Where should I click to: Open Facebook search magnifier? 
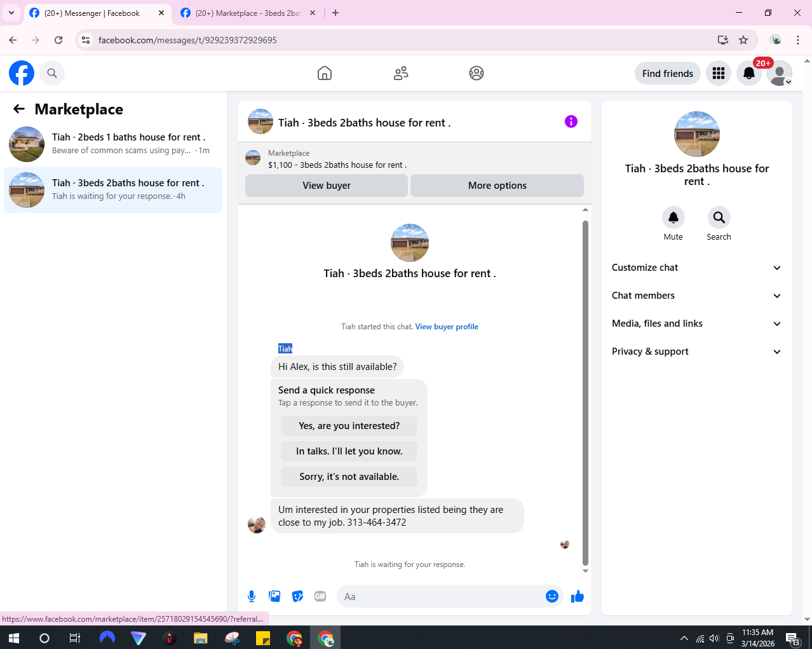click(x=52, y=73)
